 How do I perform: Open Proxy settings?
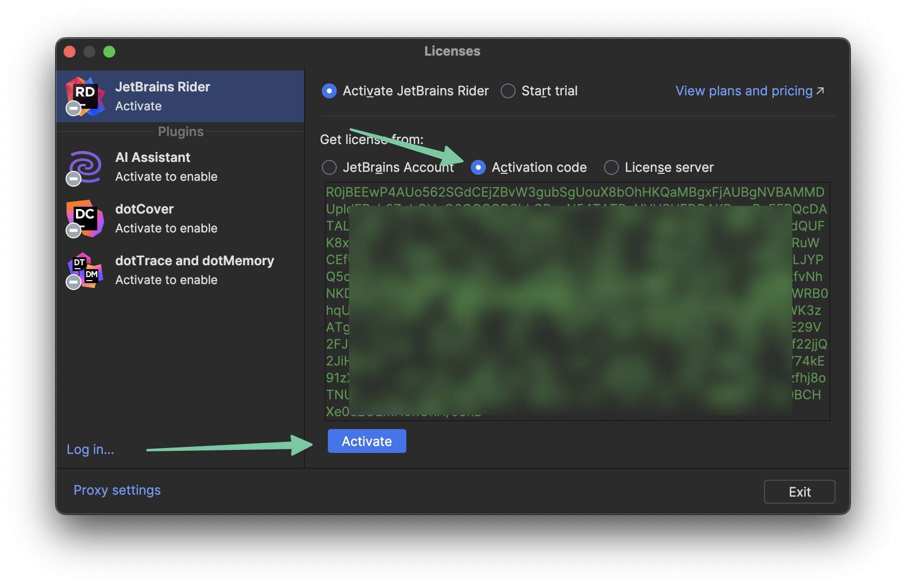point(117,490)
